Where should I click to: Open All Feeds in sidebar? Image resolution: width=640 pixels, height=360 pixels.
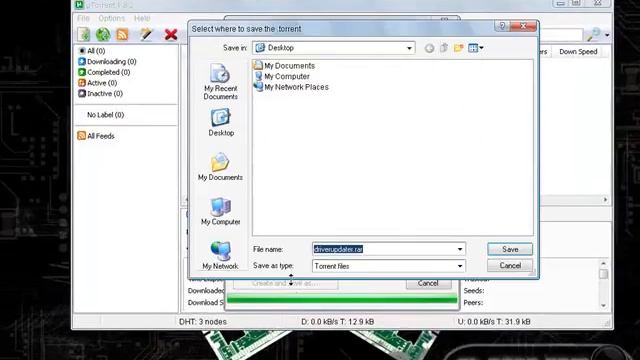[96, 136]
